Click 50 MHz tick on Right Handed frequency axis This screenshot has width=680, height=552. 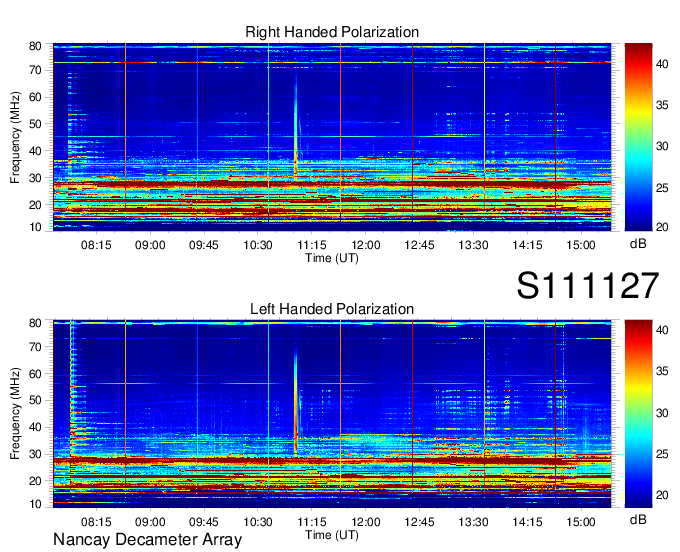pyautogui.click(x=35, y=124)
